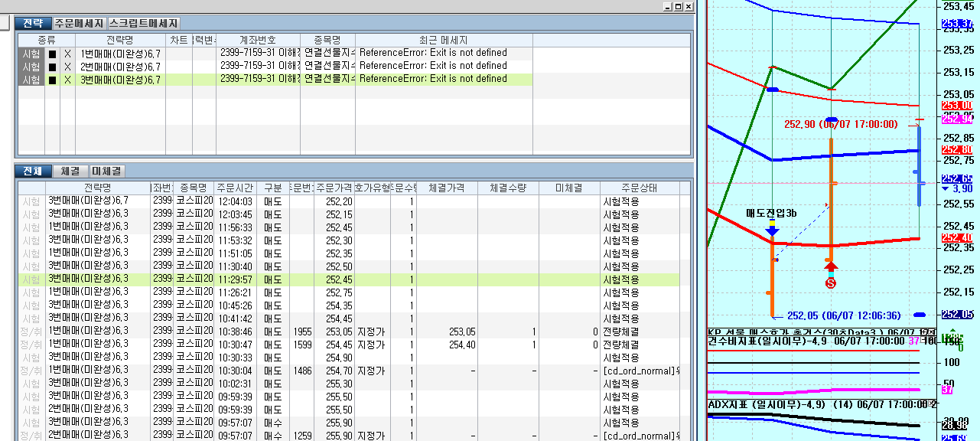The image size is (980, 441).
Task: Maximize the strategy panel window
Action: (x=678, y=6)
